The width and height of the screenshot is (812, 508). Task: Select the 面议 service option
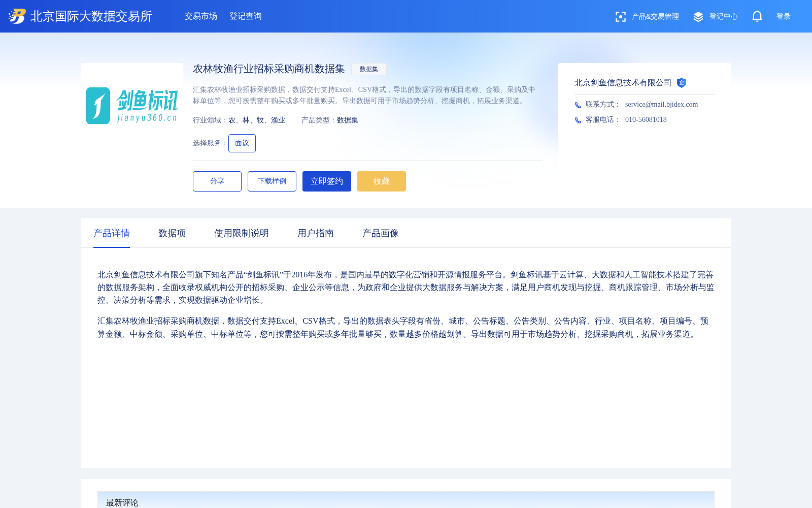(242, 143)
